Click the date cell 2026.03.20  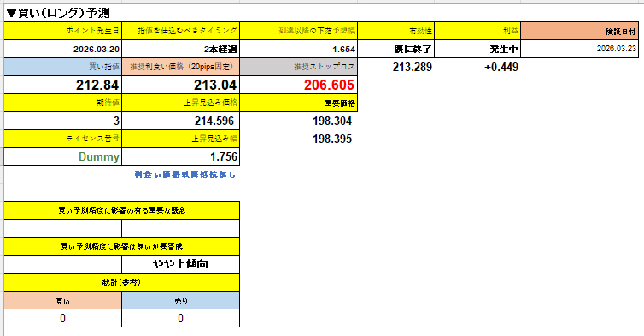pos(63,49)
